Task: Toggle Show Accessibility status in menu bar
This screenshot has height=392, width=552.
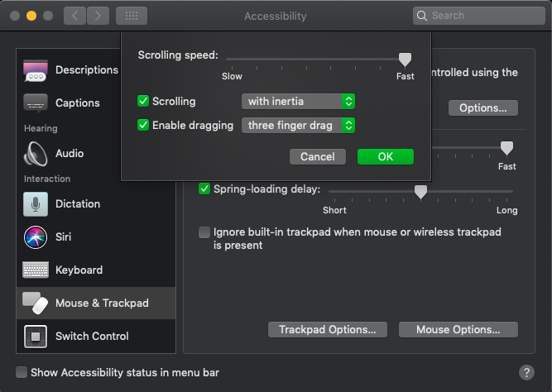Action: click(x=22, y=372)
